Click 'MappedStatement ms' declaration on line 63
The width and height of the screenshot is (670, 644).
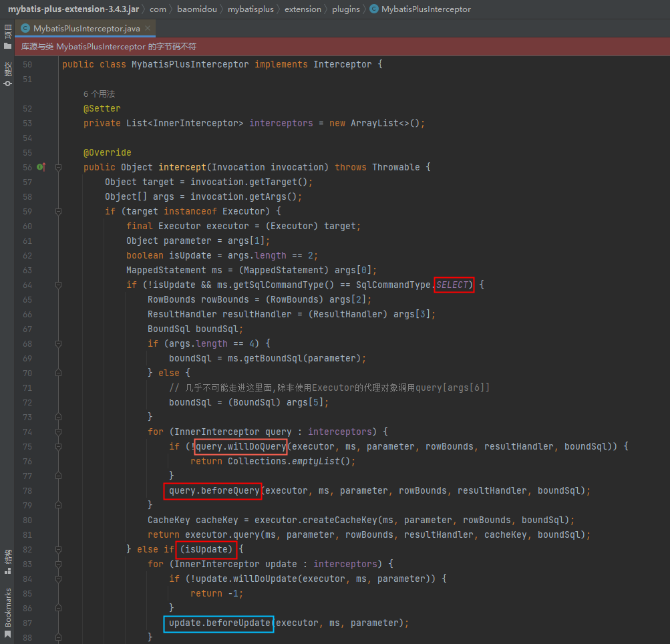point(174,270)
